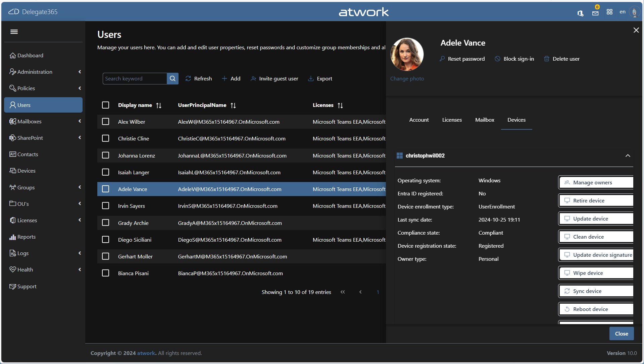Tick the checkbox for Alex Wilber
Viewport: 644px width, 364px height.
(105, 122)
